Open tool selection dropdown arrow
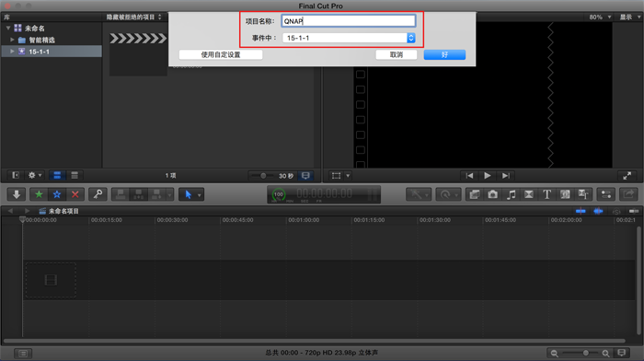The height and width of the screenshot is (361, 644). coord(200,195)
